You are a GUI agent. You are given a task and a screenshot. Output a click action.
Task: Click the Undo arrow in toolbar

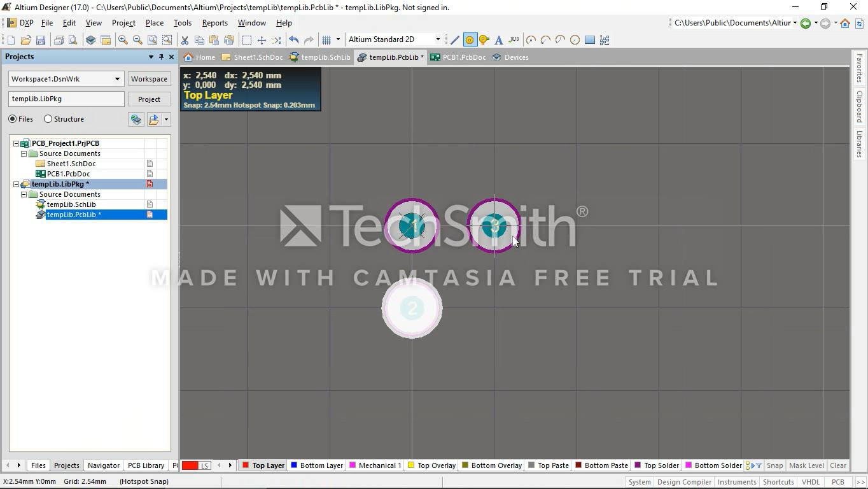293,40
